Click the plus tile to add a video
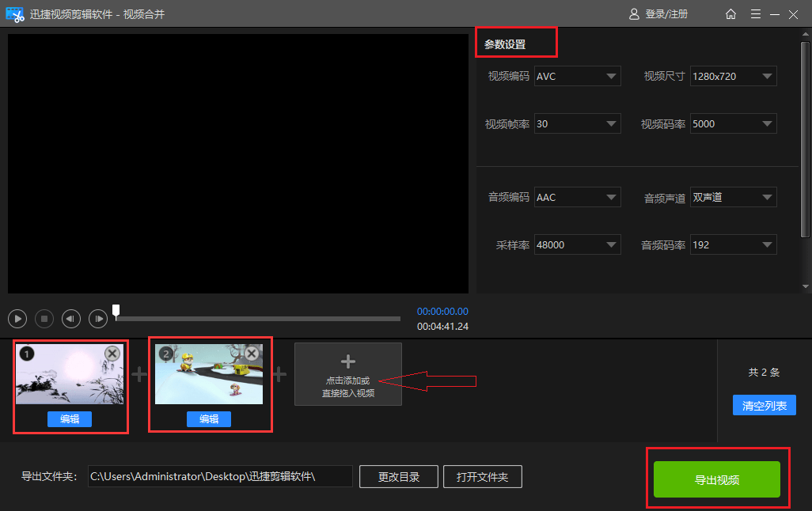 point(348,374)
